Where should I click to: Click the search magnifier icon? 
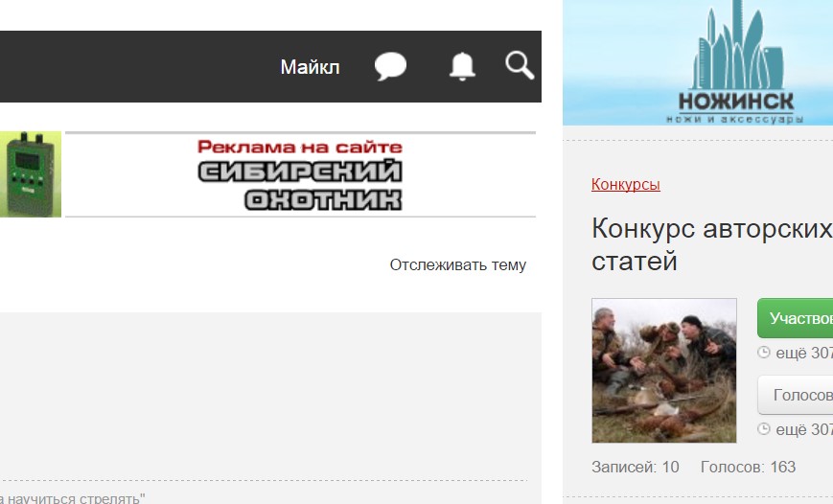click(x=519, y=65)
